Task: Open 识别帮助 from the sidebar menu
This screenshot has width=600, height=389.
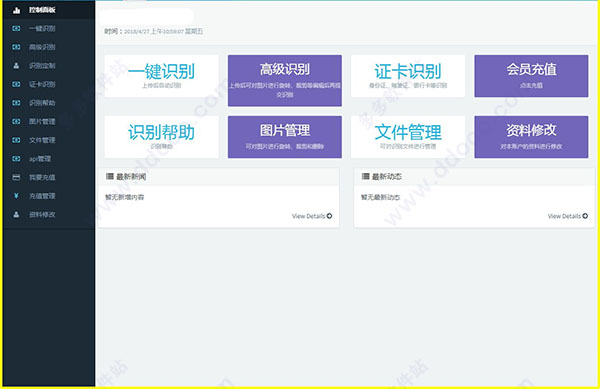Action: tap(42, 103)
